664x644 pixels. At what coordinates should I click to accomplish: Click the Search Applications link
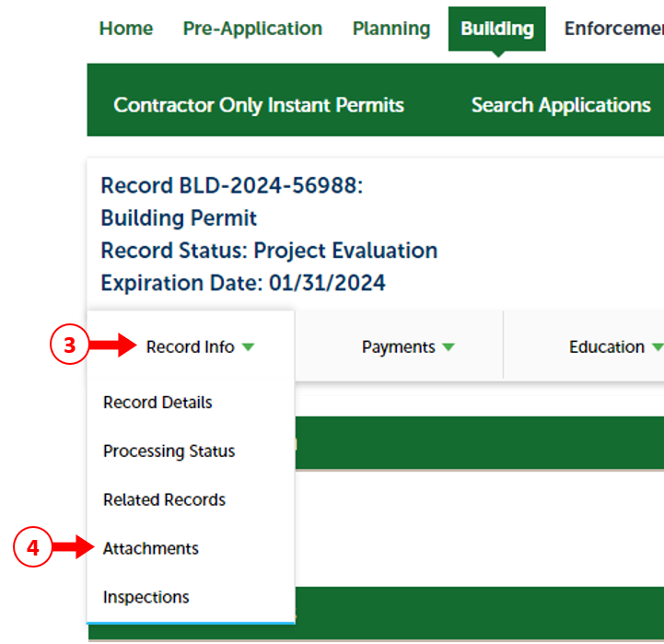[561, 105]
